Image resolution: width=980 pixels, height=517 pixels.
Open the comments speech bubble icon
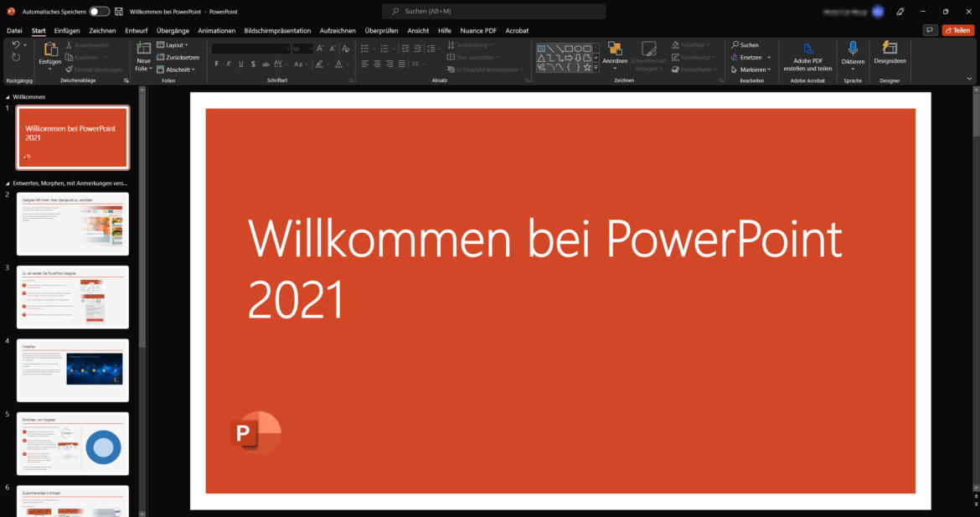tap(929, 30)
